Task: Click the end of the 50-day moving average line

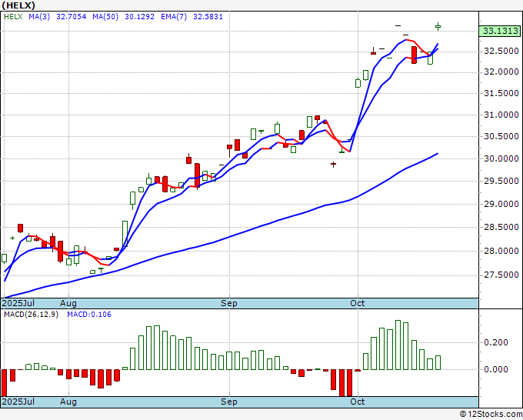Action: click(438, 153)
